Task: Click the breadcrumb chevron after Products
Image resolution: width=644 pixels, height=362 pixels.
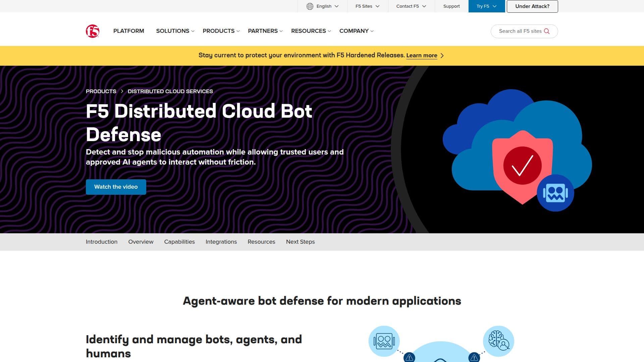Action: 122,91
